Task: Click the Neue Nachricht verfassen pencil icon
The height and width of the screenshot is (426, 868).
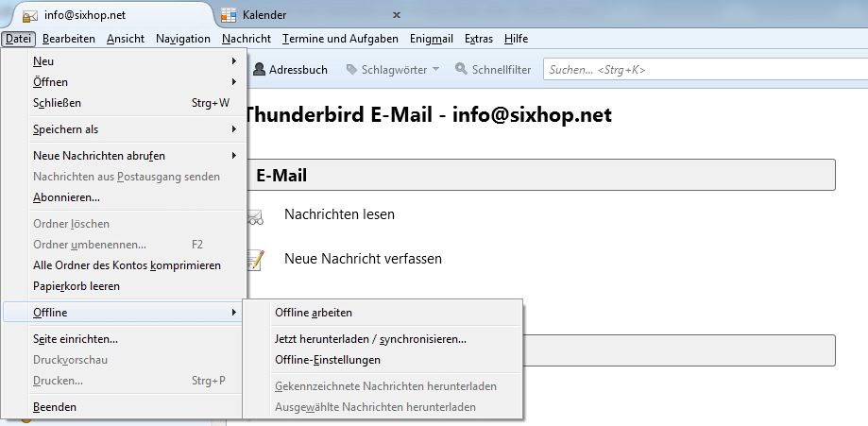Action: click(x=255, y=259)
